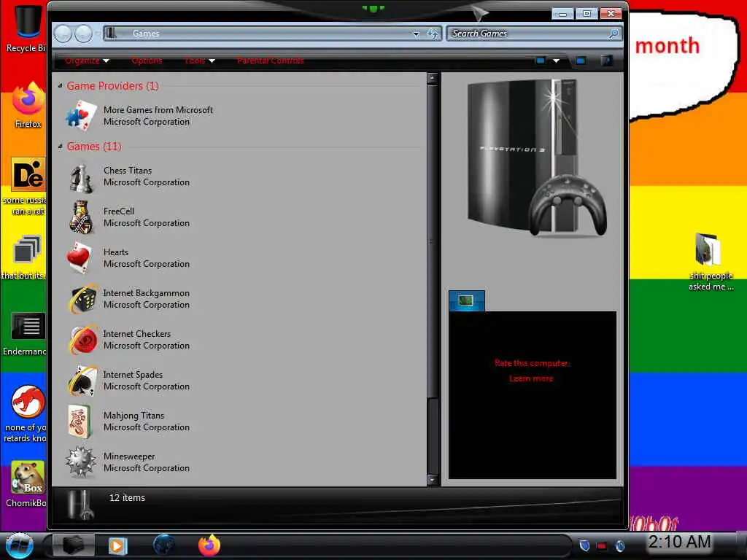The height and width of the screenshot is (560, 747).
Task: Click scrollbar down arrow in games list
Action: point(432,480)
